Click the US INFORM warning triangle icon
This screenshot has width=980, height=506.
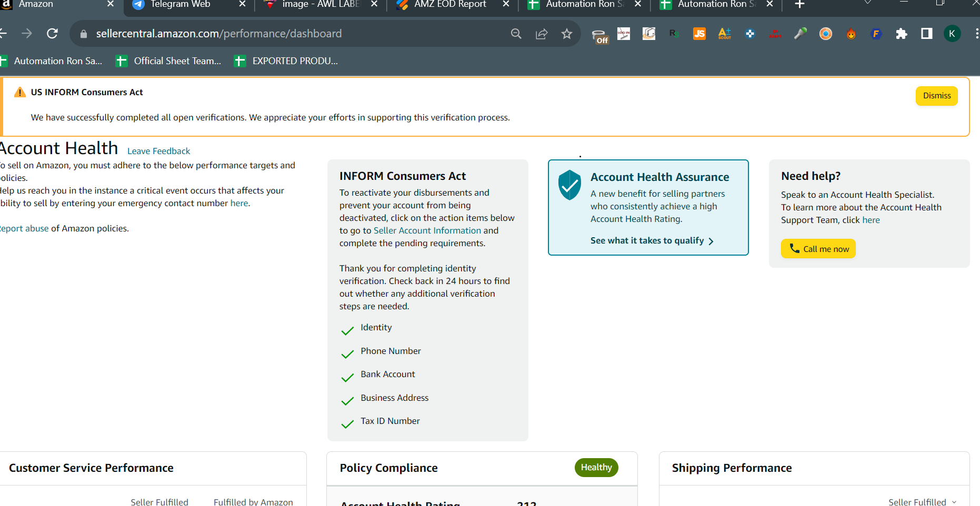click(x=20, y=92)
